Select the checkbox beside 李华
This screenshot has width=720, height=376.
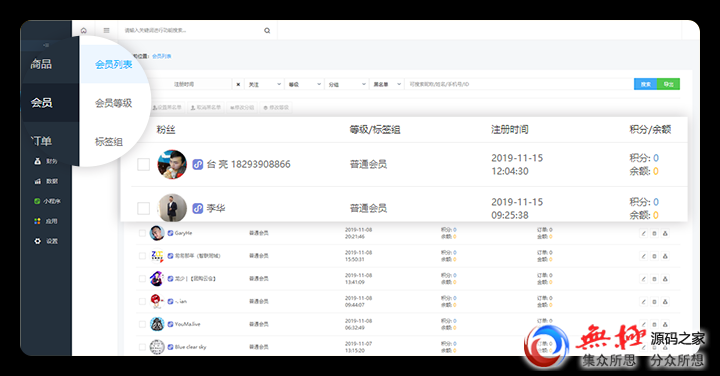[143, 208]
